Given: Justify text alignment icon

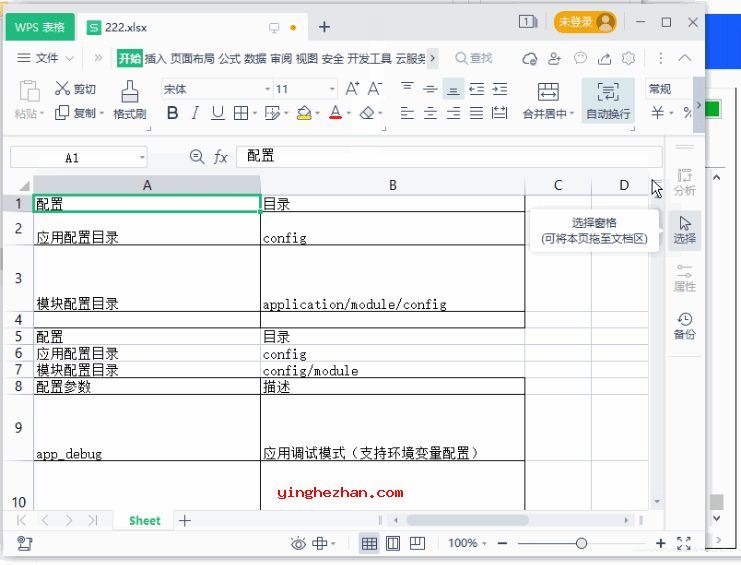Looking at the screenshot, I should click(476, 113).
